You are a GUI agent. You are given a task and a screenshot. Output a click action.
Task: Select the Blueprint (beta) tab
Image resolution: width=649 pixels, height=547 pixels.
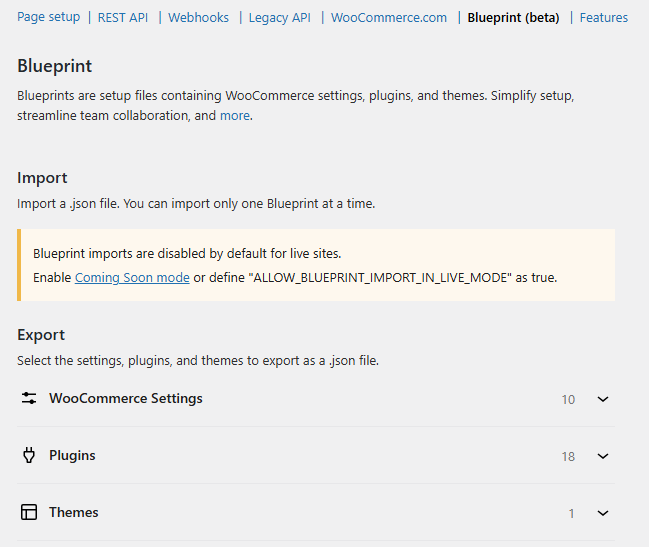(x=513, y=18)
